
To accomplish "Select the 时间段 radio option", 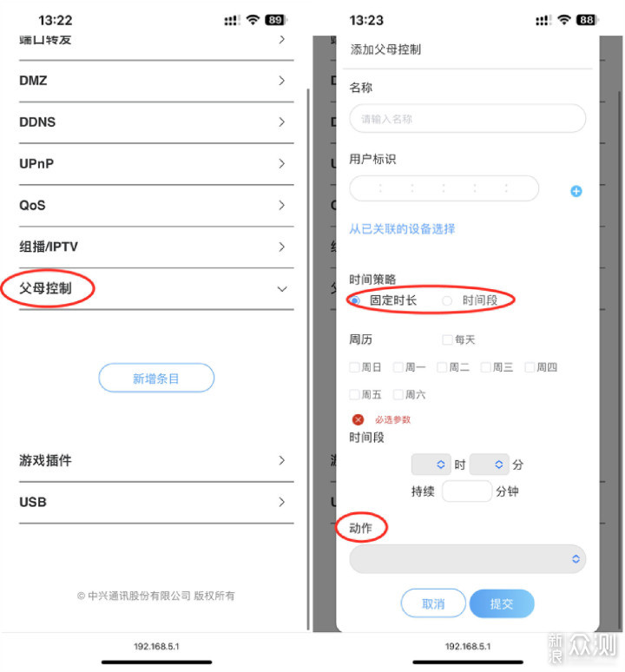I will click(x=447, y=301).
